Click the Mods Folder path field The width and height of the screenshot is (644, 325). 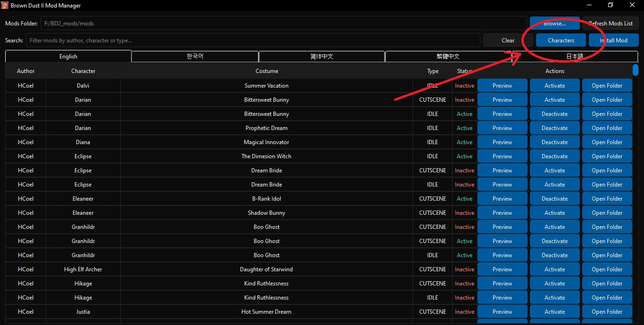tap(283, 24)
